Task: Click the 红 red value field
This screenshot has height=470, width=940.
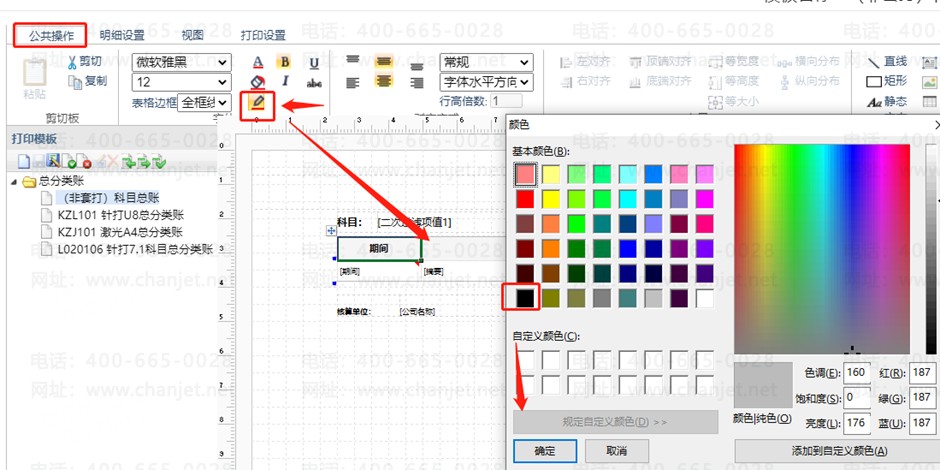Action: pyautogui.click(x=922, y=372)
